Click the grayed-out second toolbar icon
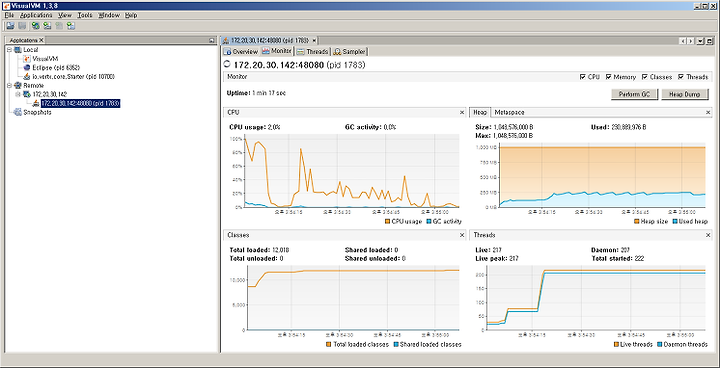Image resolution: width=720 pixels, height=368 pixels. 22,26
